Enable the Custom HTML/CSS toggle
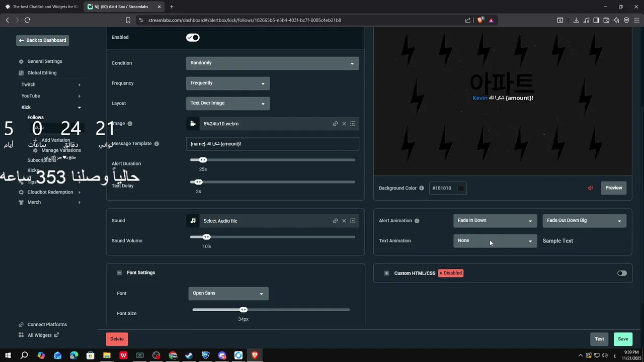 click(622, 273)
